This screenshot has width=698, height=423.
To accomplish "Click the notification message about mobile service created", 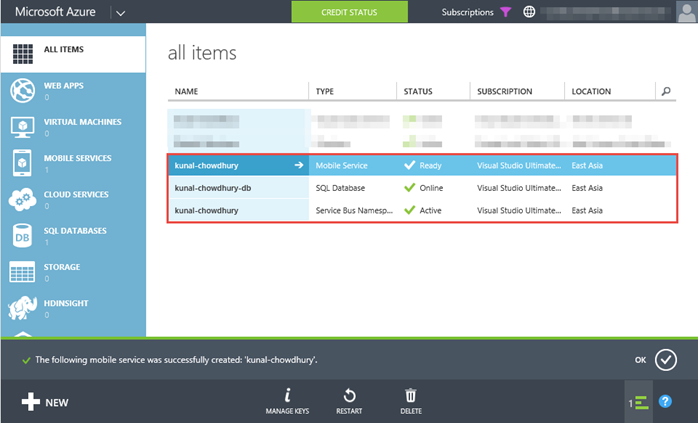I will click(176, 360).
